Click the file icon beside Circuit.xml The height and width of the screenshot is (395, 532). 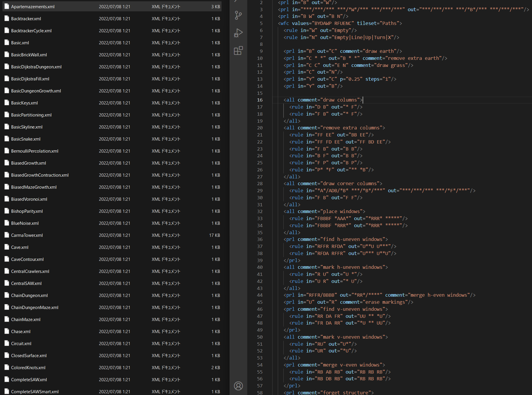tap(7, 343)
